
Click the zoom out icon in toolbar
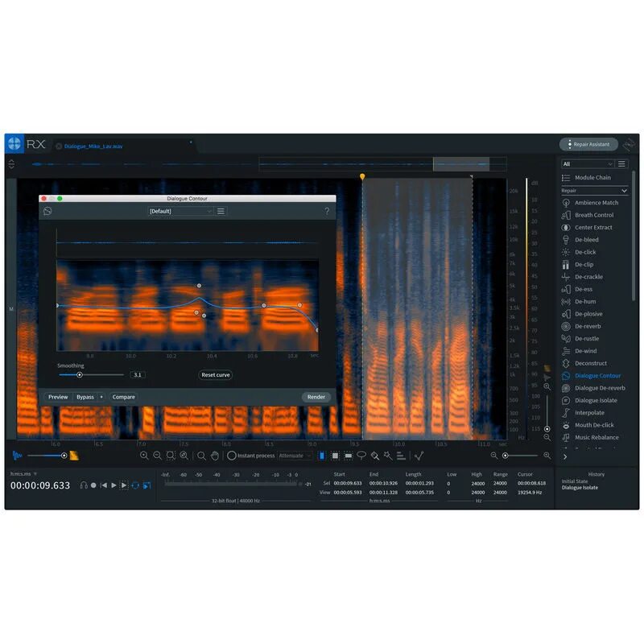[x=157, y=456]
